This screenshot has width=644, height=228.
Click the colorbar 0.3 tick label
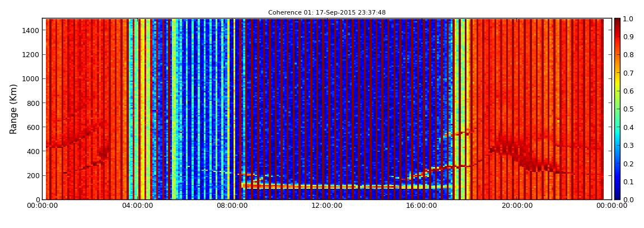tap(628, 146)
